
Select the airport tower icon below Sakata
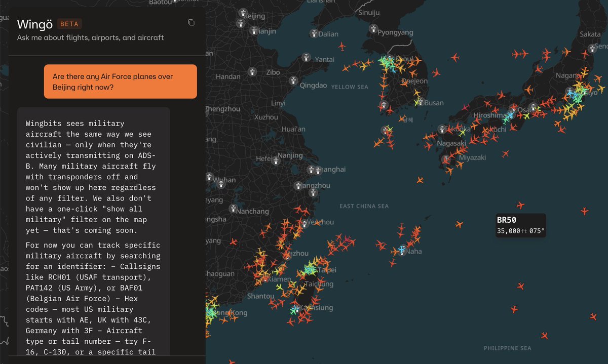(593, 48)
